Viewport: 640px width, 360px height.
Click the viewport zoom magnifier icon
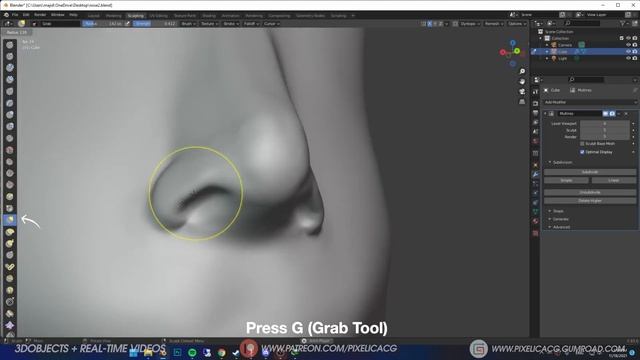click(522, 71)
